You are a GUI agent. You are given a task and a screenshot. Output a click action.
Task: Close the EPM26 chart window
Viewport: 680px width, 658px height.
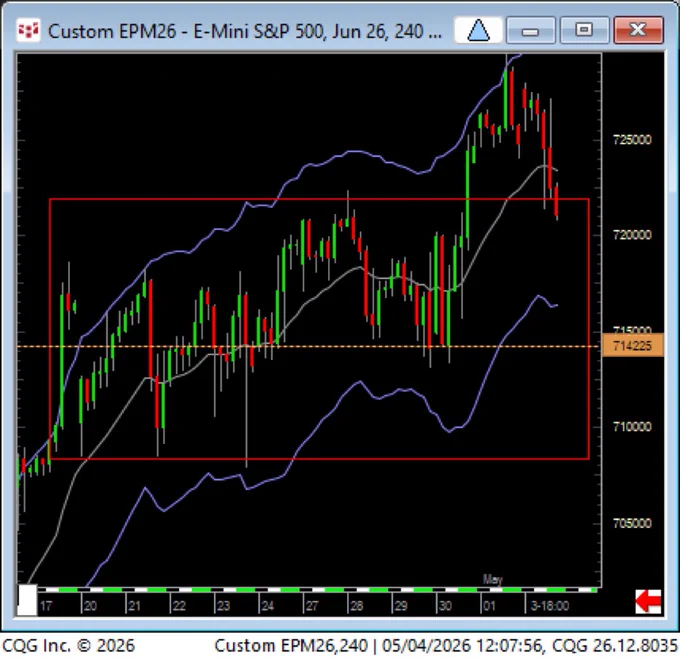[638, 30]
